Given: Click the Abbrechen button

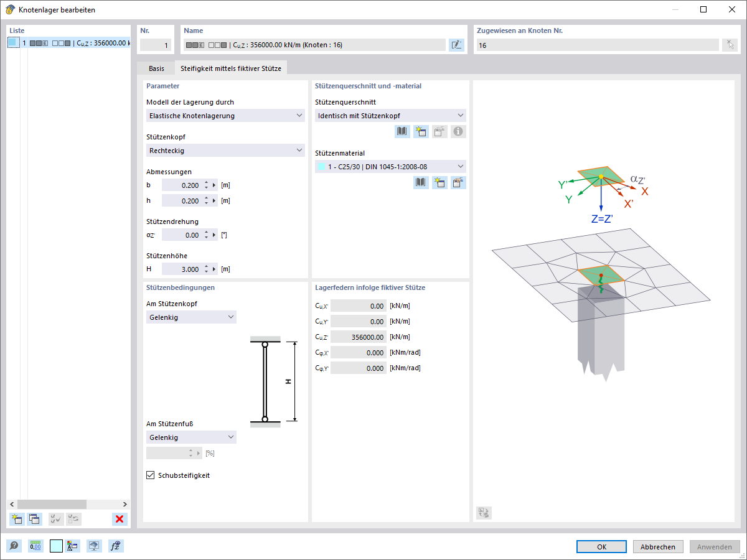Looking at the screenshot, I should point(658,546).
